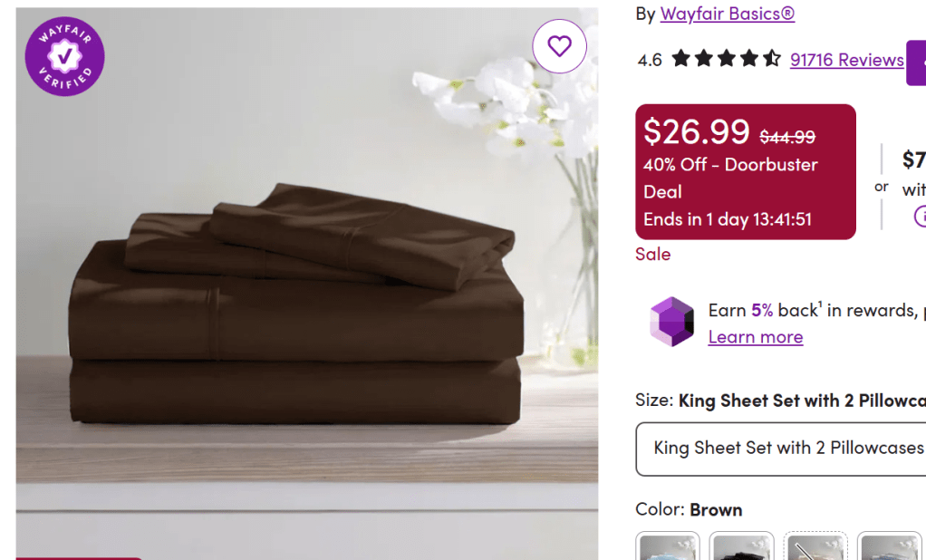The image size is (926, 560).
Task: Click the $26.99 Doorbuster Deal price box
Action: pos(745,172)
